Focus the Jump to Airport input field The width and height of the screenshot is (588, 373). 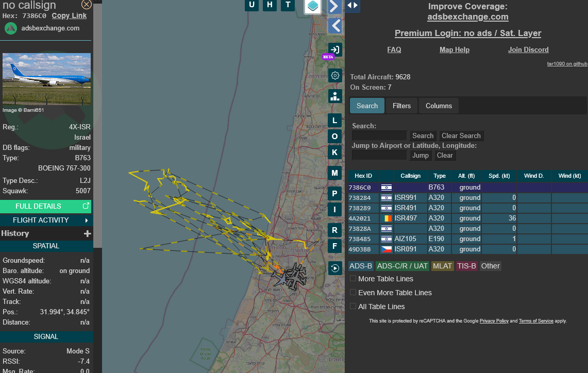pos(379,155)
